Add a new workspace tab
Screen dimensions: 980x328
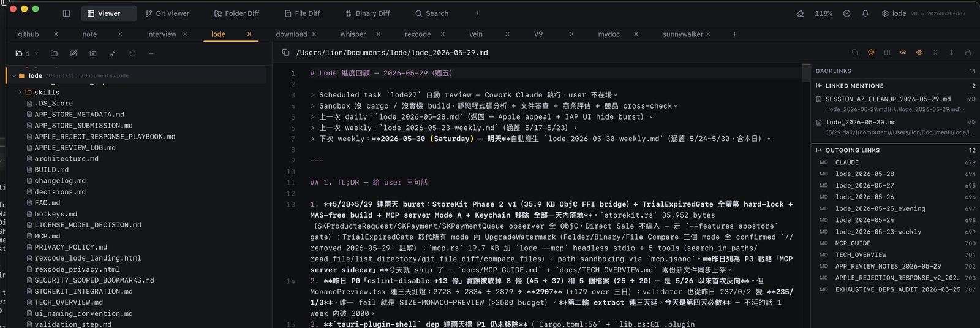pos(734,34)
